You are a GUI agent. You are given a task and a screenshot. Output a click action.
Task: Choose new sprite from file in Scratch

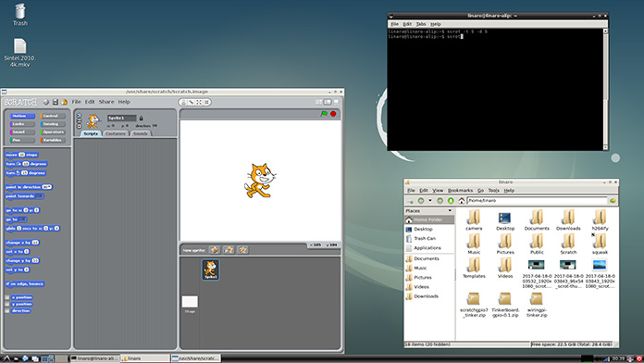(x=229, y=250)
